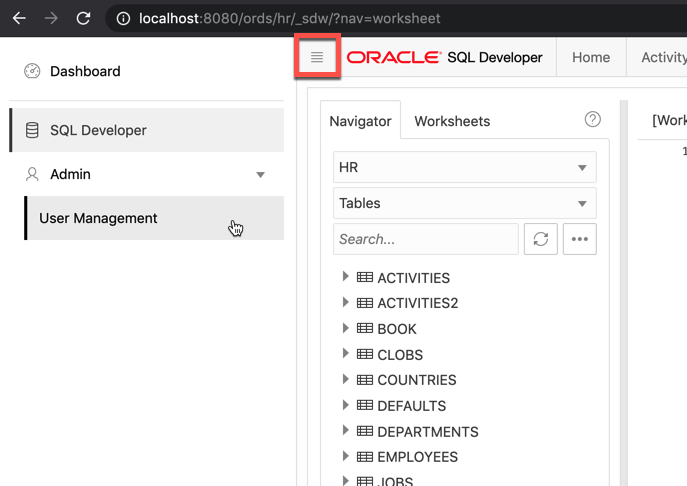This screenshot has width=687, height=486.
Task: Click the DEFAULTS table icon
Action: (x=365, y=405)
